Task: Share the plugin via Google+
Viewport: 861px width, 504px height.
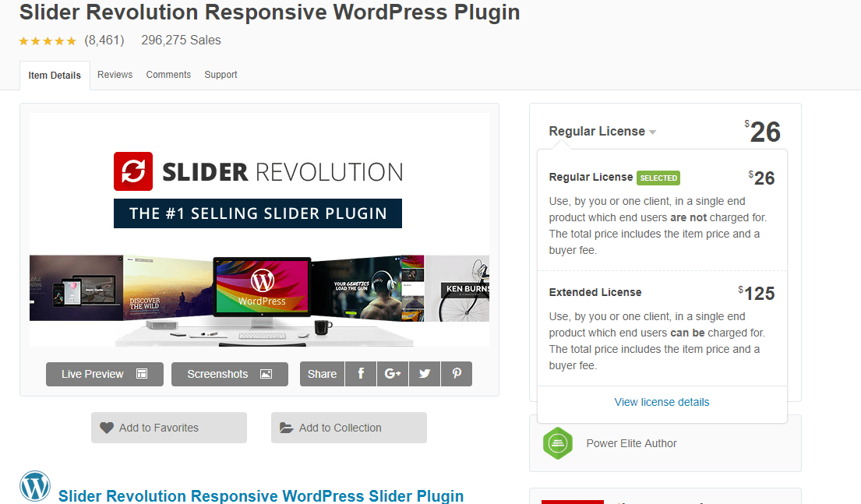Action: click(x=393, y=374)
